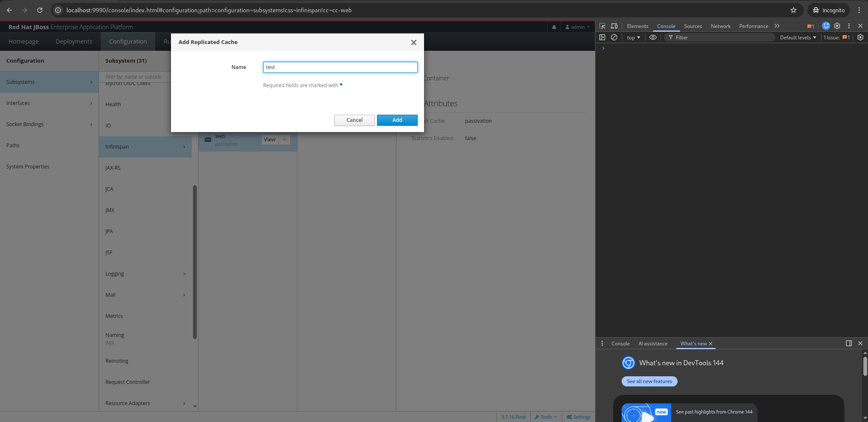Clear the console with the ban icon
This screenshot has height=422, width=868.
614,37
